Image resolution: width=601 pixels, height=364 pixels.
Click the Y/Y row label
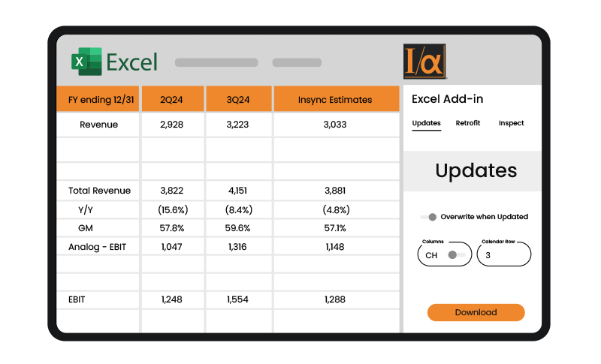(86, 209)
